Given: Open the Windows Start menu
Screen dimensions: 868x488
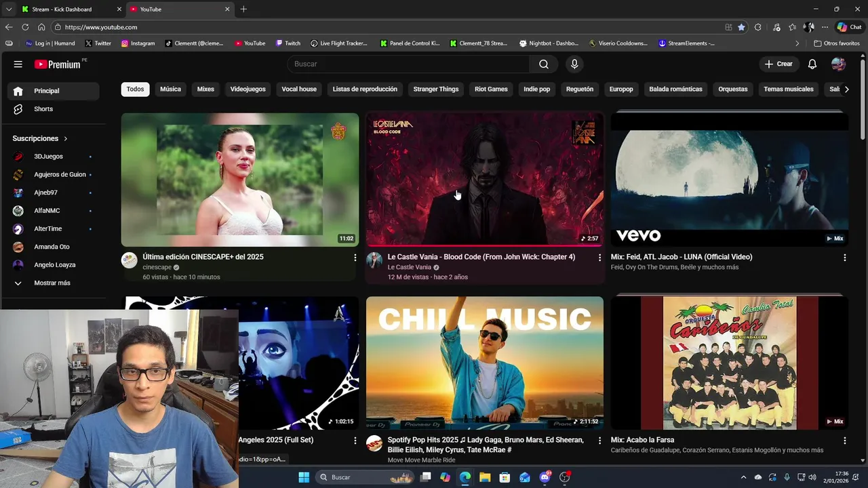Looking at the screenshot, I should click(x=304, y=477).
